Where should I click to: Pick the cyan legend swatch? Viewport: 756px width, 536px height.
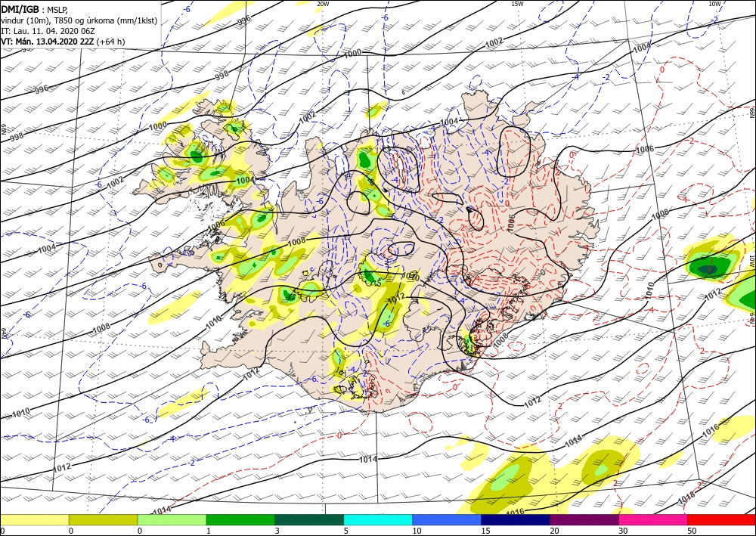(378, 519)
